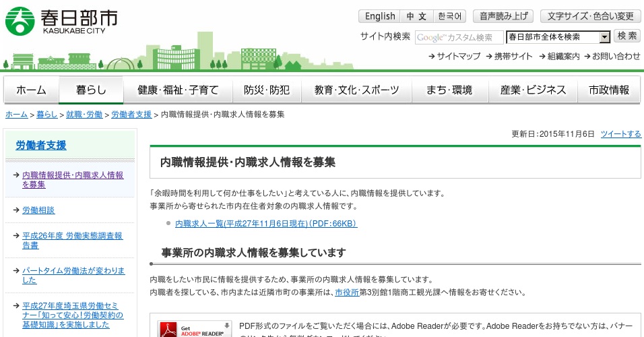
Task: Open the ホーム navigation tab
Action: tap(31, 90)
